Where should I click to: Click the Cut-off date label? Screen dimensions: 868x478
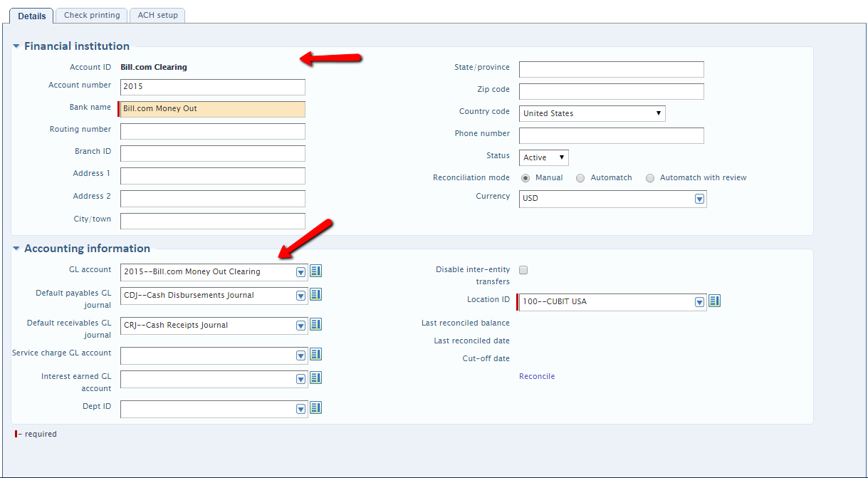486,358
